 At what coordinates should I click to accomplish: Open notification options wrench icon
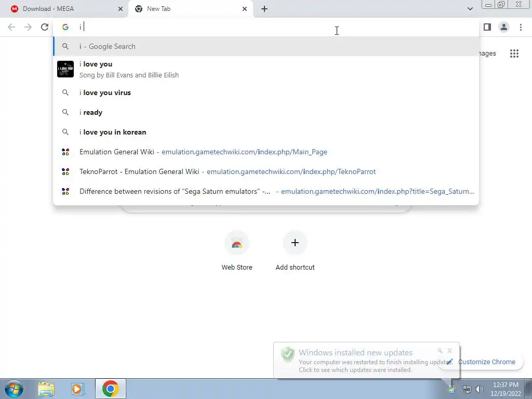(x=440, y=351)
